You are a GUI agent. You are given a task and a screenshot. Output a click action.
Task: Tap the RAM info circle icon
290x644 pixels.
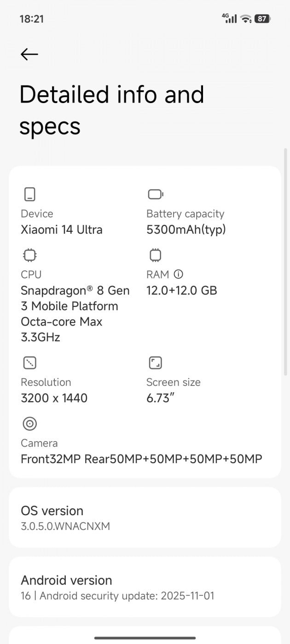[179, 275]
